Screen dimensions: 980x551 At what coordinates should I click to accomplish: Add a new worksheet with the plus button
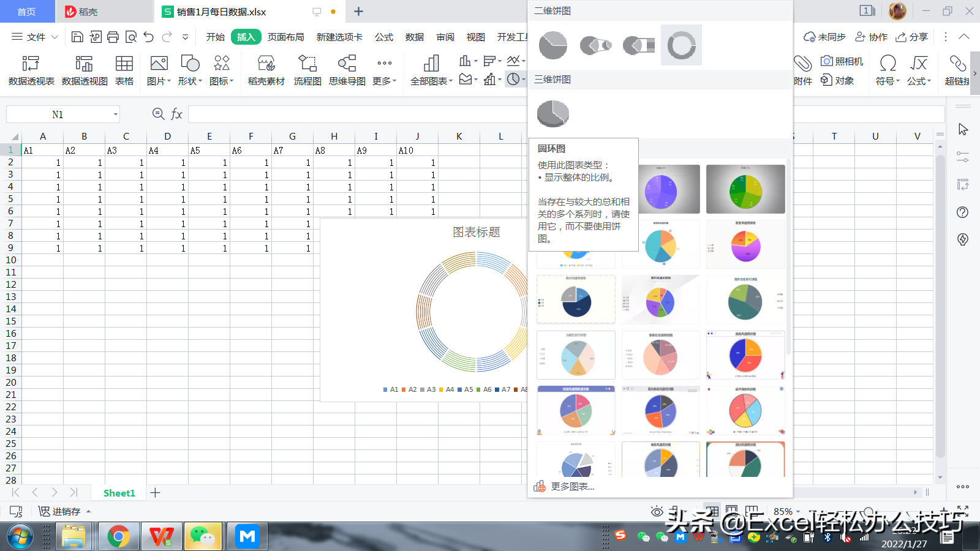156,493
